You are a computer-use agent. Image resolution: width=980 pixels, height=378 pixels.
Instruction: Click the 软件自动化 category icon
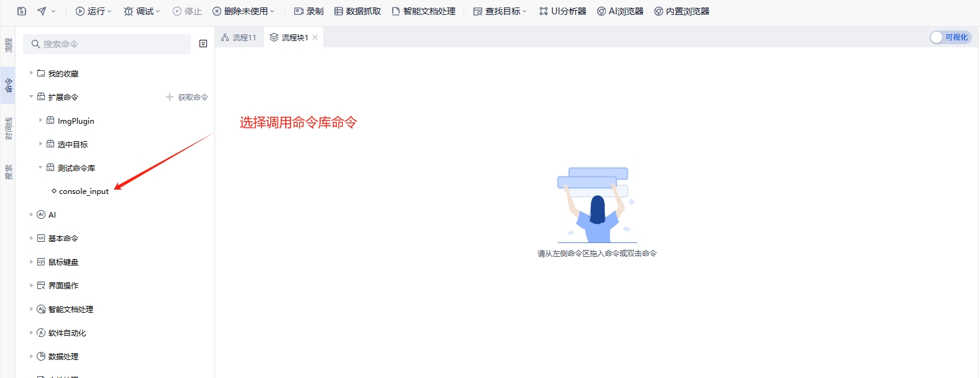click(x=41, y=333)
